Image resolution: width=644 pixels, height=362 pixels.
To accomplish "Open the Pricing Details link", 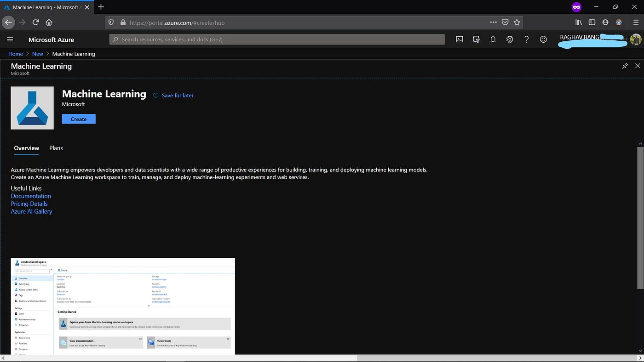I will 29,204.
